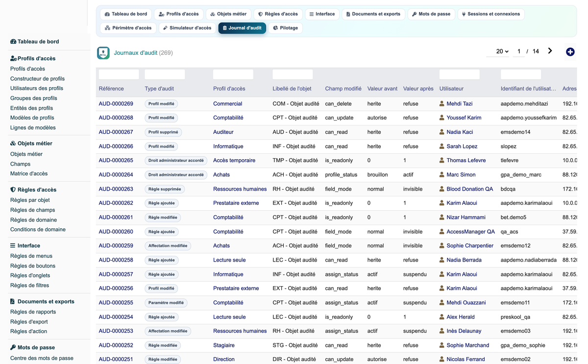Switch to the Documents et exports top tab
This screenshot has width=588, height=364.
(373, 14)
